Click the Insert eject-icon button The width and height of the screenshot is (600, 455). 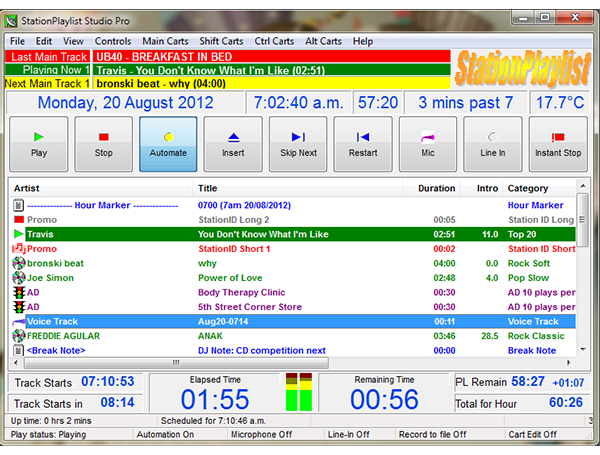pos(233,144)
